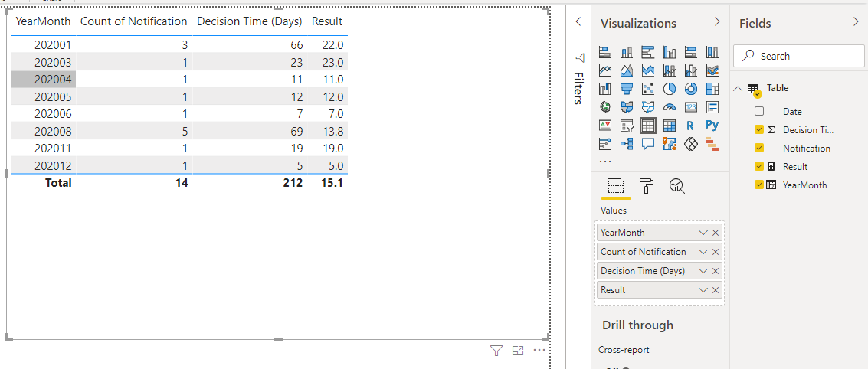Select the 100% stacked column chart visual

point(712,53)
